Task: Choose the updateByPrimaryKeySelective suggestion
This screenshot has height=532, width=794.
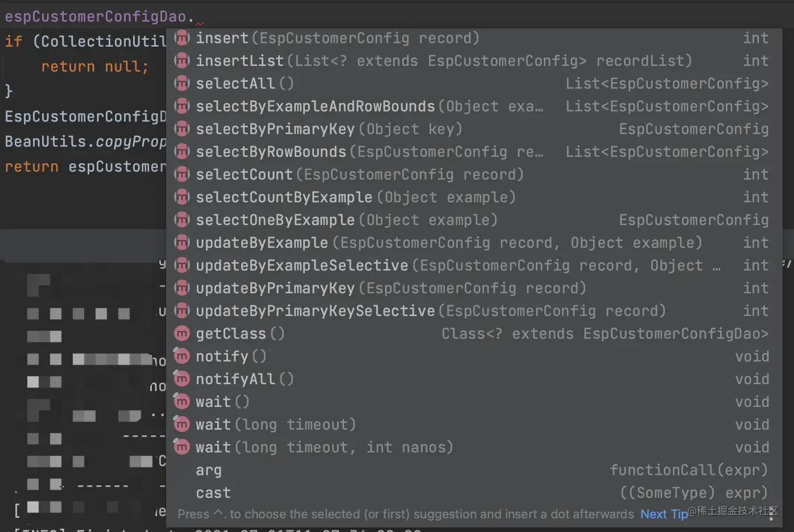Action: coord(474,311)
